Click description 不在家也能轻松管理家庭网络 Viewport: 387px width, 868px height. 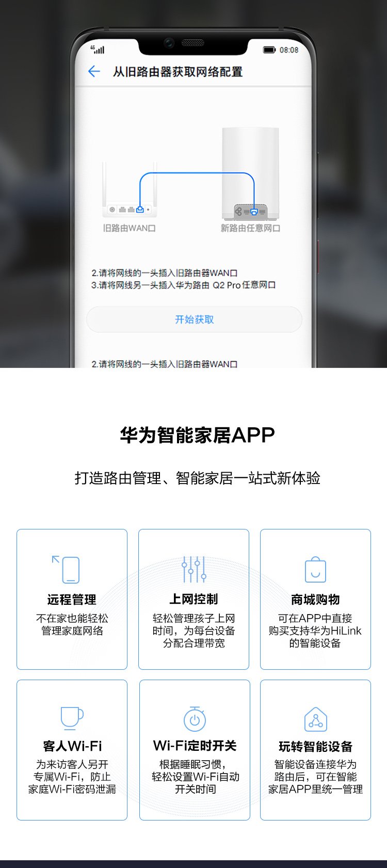(x=72, y=624)
